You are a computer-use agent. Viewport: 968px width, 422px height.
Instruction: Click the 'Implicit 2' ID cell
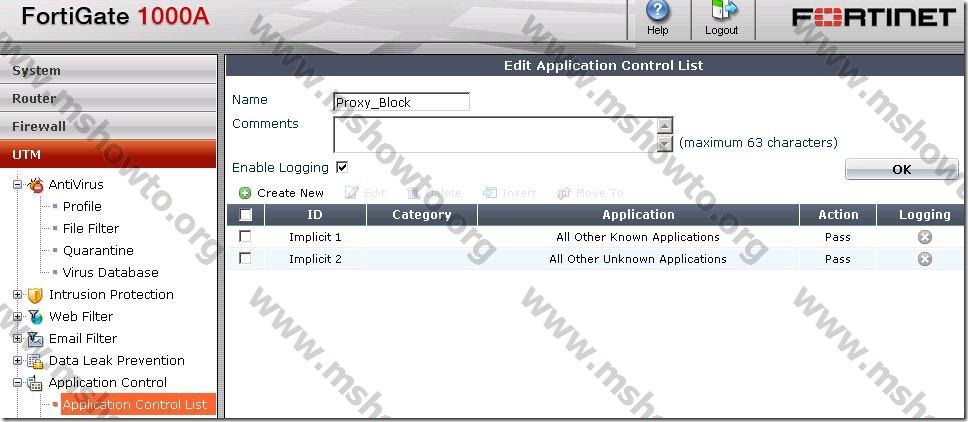[315, 259]
